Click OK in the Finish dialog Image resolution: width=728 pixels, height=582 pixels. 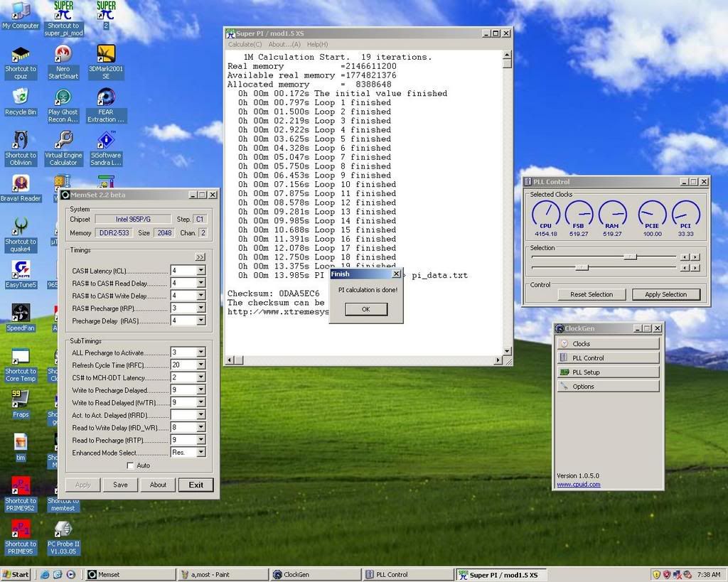tap(366, 309)
